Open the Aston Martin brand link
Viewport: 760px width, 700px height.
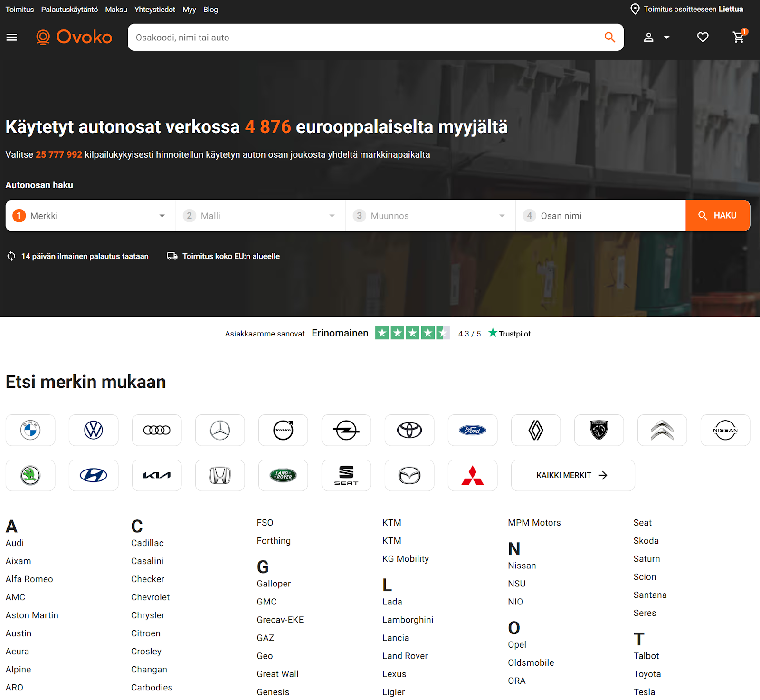(x=32, y=615)
